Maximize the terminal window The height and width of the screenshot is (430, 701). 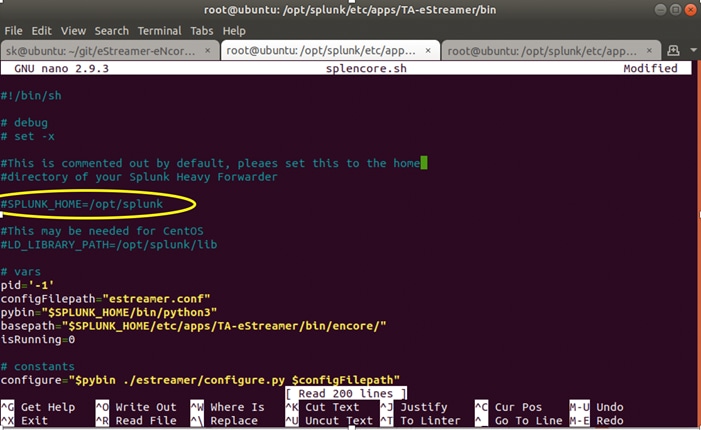[676, 9]
